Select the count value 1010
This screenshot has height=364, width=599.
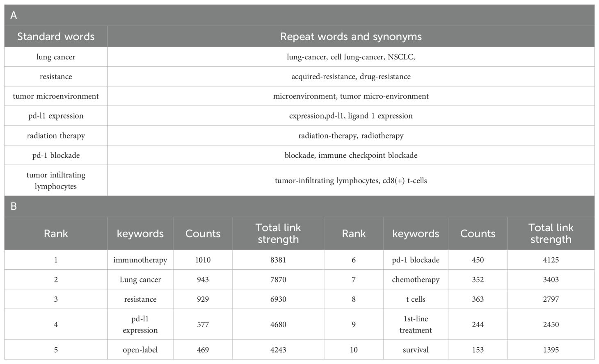click(203, 260)
